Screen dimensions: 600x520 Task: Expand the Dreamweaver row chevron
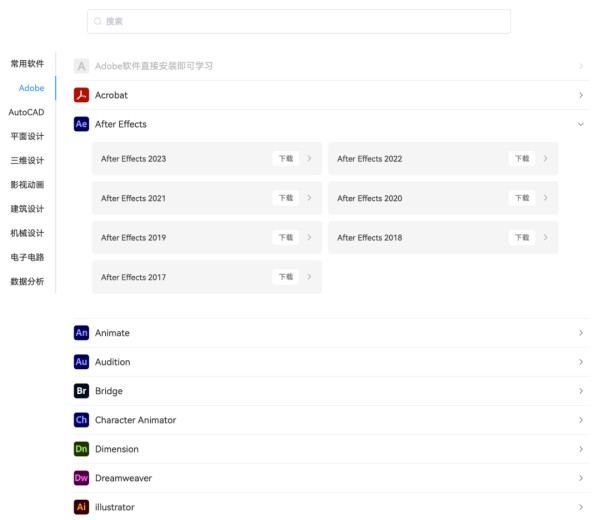point(581,478)
